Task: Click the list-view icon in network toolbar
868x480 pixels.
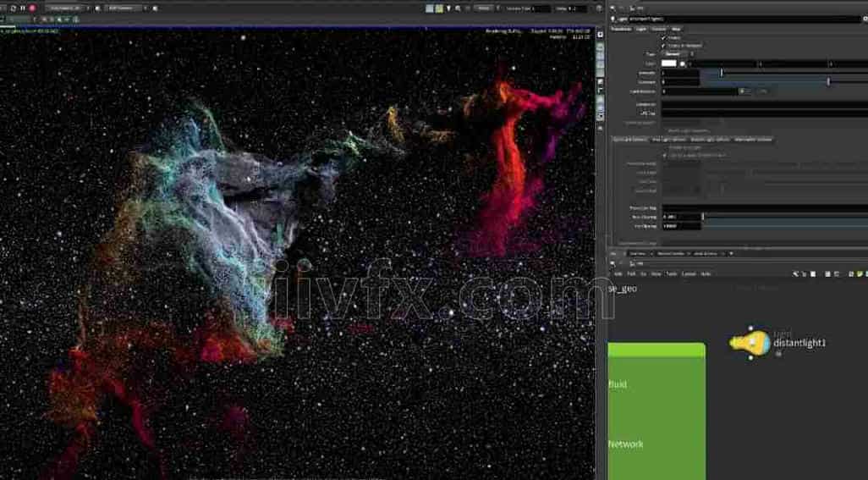Action: coord(827,273)
